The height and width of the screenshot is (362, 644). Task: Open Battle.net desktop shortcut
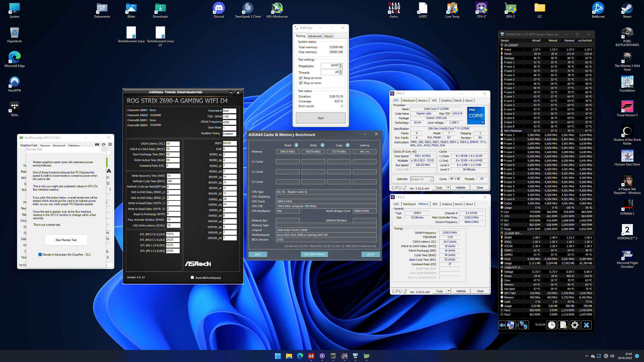pos(598,10)
